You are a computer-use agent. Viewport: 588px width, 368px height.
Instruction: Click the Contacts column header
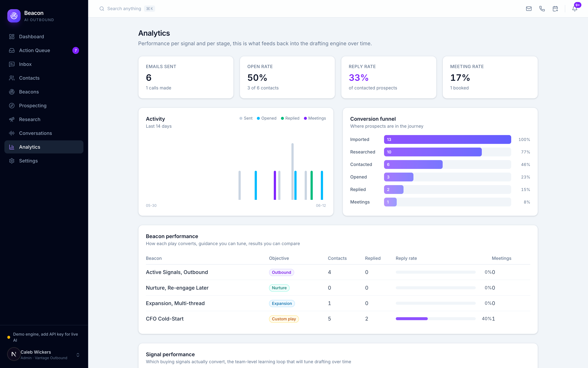click(x=337, y=258)
